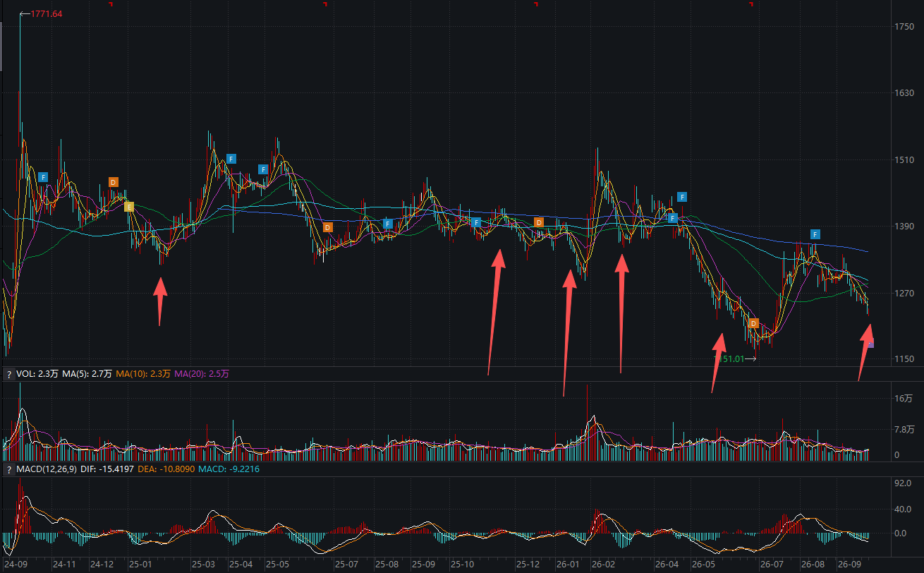Click the 1151.01 low price label
924x573 pixels.
(729, 358)
